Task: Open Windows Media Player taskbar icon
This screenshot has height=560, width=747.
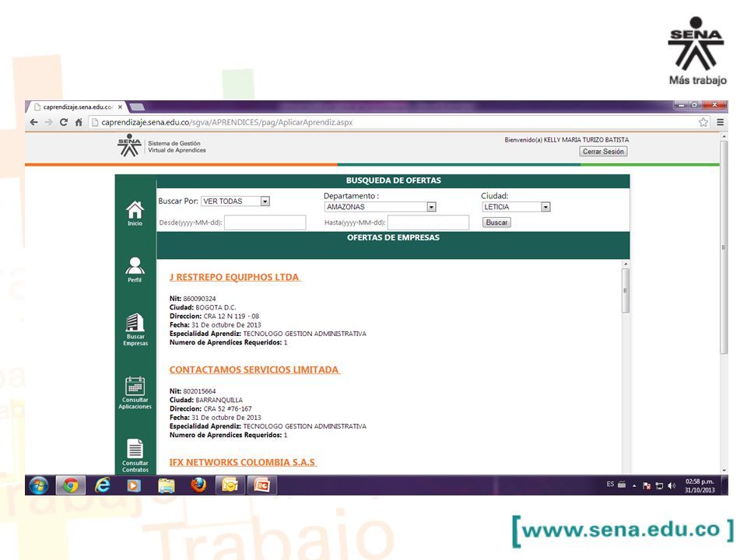Action: pyautogui.click(x=134, y=485)
